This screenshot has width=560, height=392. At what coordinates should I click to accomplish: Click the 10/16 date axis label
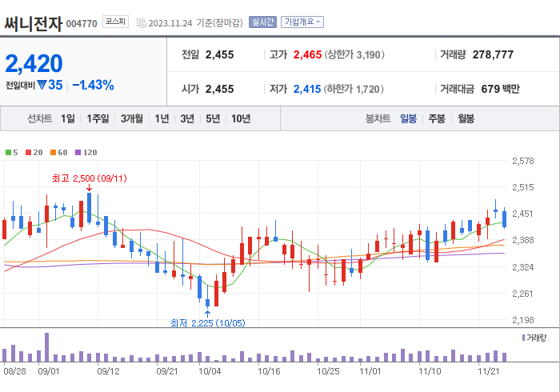269,371
